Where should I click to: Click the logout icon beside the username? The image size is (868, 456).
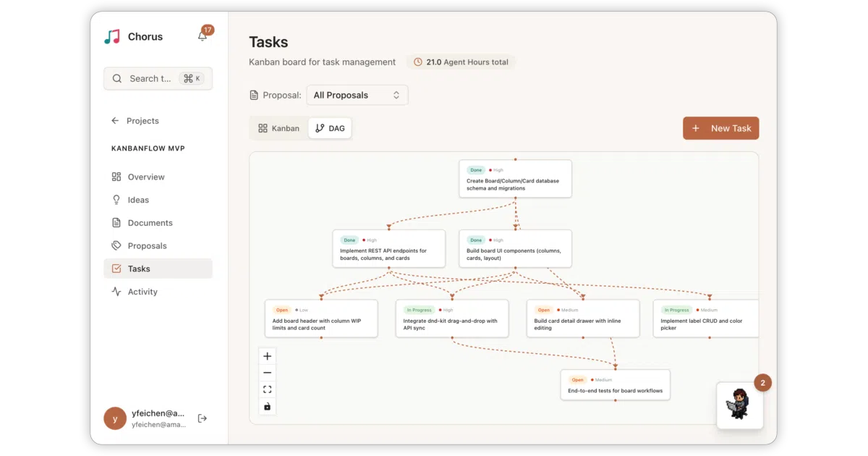(203, 418)
